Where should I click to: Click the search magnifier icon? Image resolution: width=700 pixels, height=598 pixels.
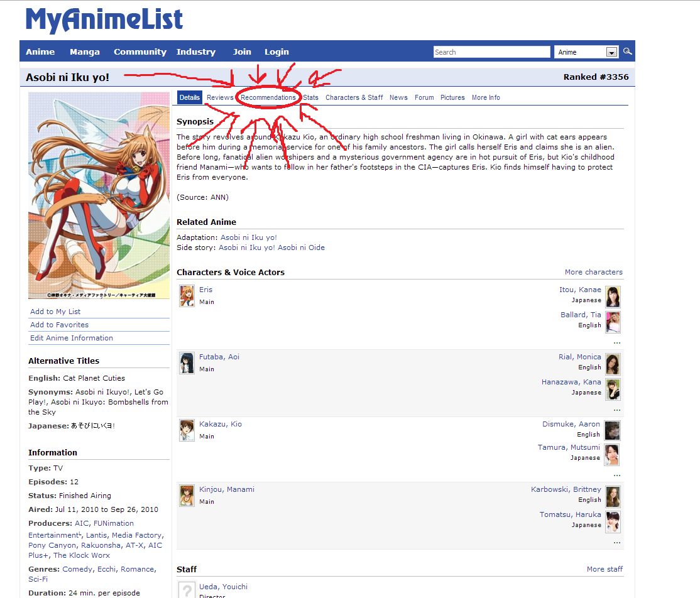627,52
